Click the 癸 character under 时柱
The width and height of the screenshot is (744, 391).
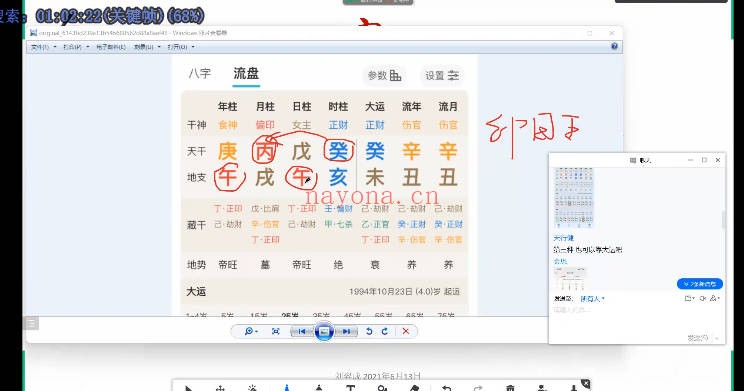pyautogui.click(x=338, y=151)
